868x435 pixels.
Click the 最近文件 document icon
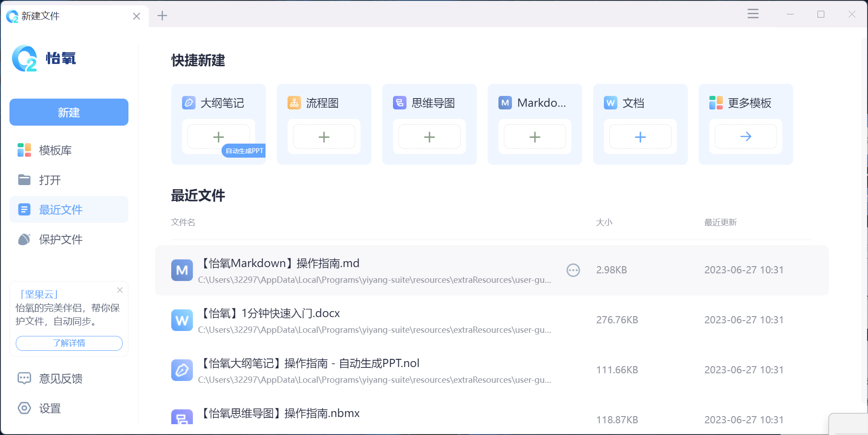[24, 209]
